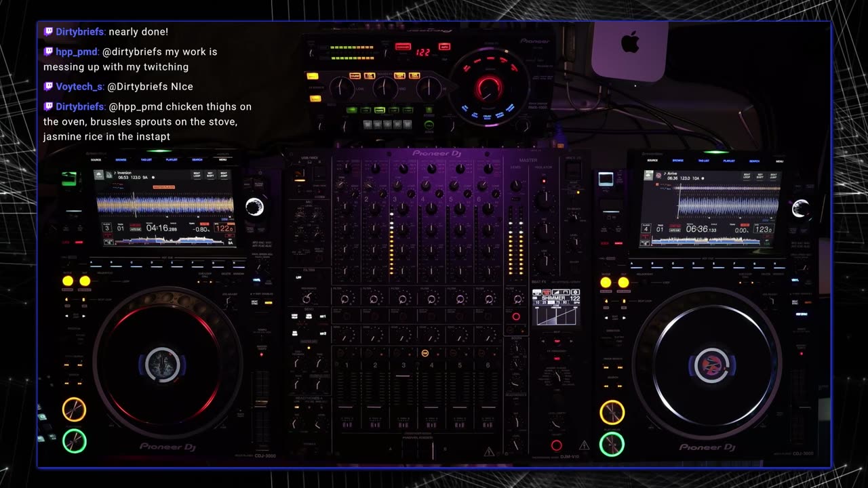This screenshot has height=488, width=868.
Task: Open PLAYLIST on the Arrive deck
Action: click(x=729, y=161)
